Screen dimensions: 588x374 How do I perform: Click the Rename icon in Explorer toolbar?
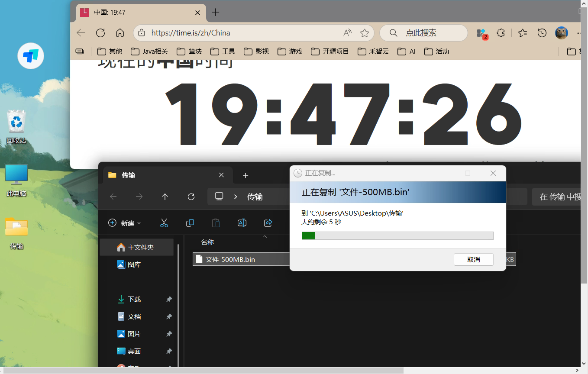tap(242, 223)
